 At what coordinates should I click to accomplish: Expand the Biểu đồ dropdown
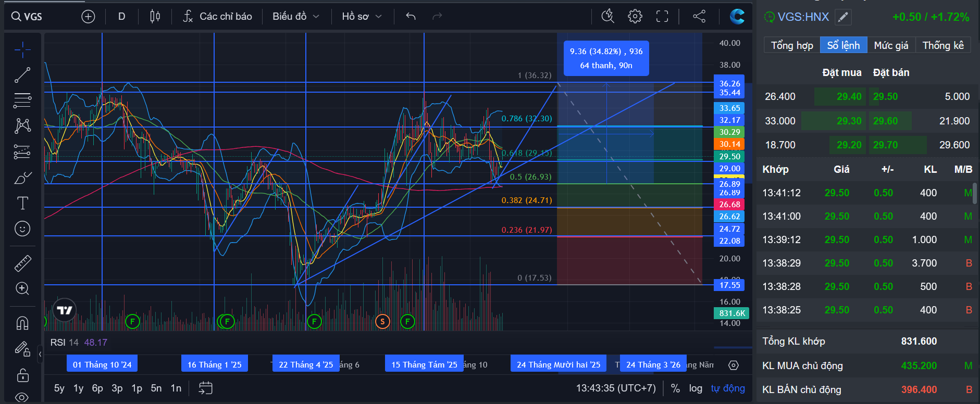(296, 17)
